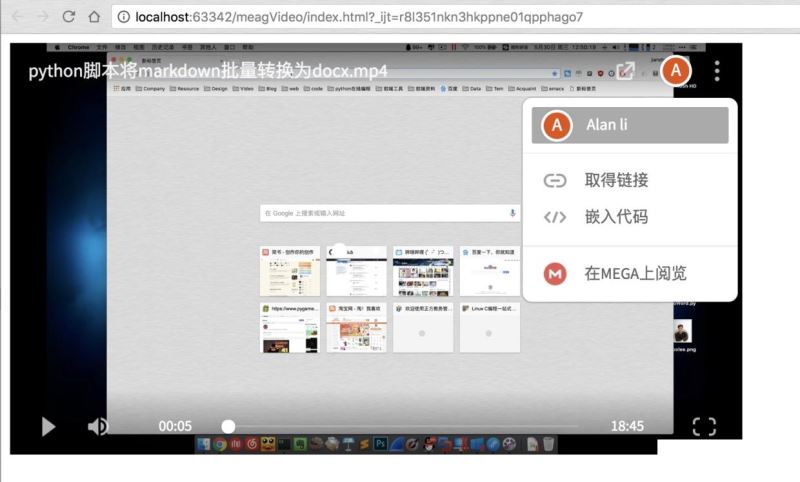Click the total duration '18:45'

(x=627, y=426)
